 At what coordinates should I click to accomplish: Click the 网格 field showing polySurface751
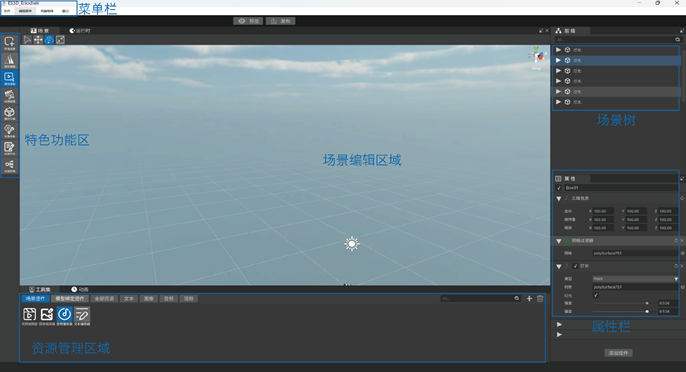(635, 253)
